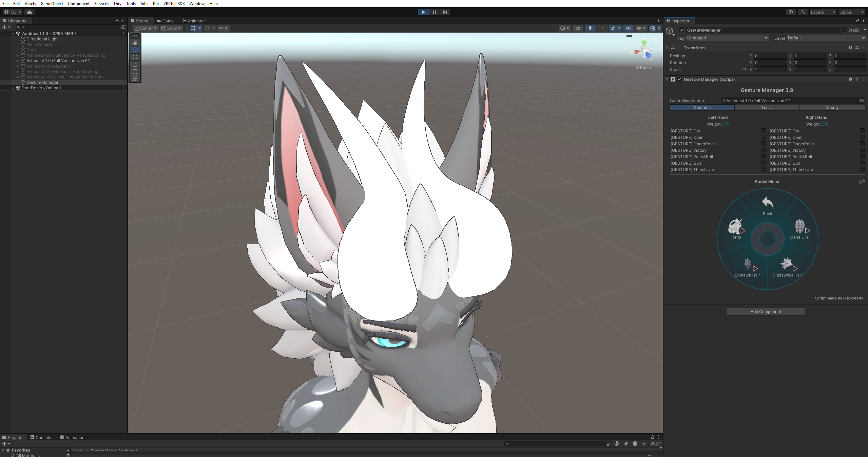The height and width of the screenshot is (457, 868).
Task: Switch to Debug section in Gesture Manager
Action: 831,107
